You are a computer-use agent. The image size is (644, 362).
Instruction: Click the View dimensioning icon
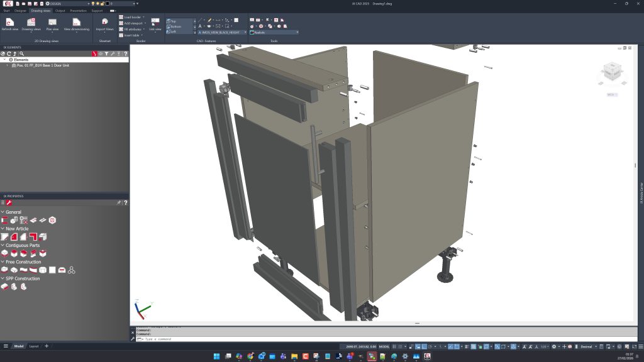click(x=76, y=23)
